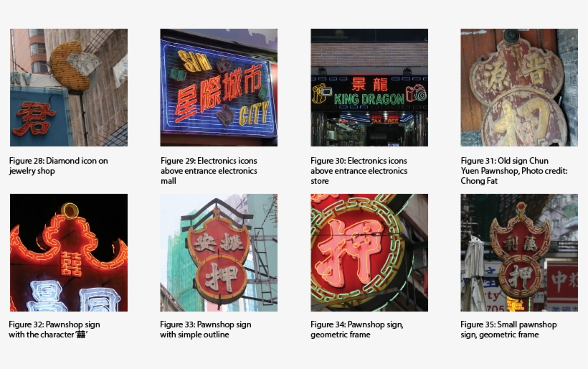Click the 'Photo credit: Chong Fat' caption
The width and height of the screenshot is (588, 369).
pos(514,171)
